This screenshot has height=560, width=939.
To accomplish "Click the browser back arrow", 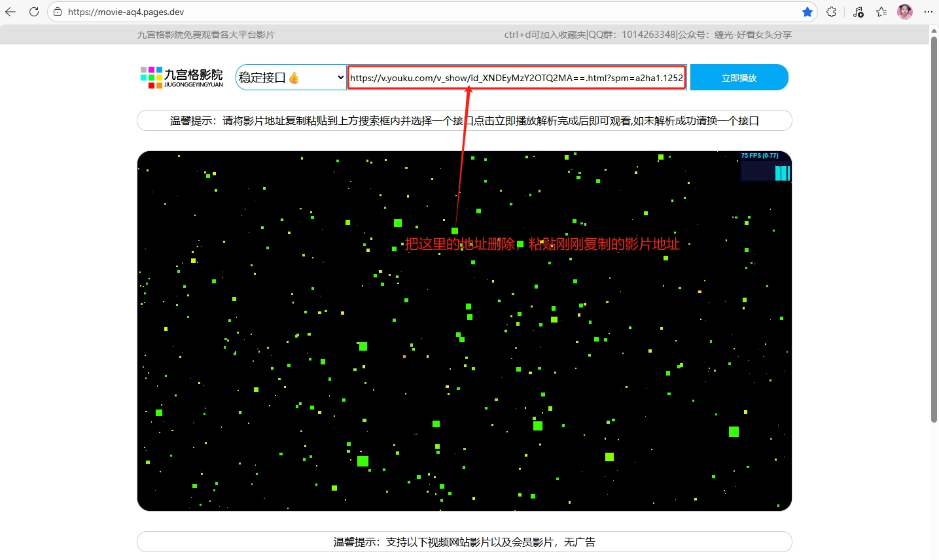I will pyautogui.click(x=10, y=12).
